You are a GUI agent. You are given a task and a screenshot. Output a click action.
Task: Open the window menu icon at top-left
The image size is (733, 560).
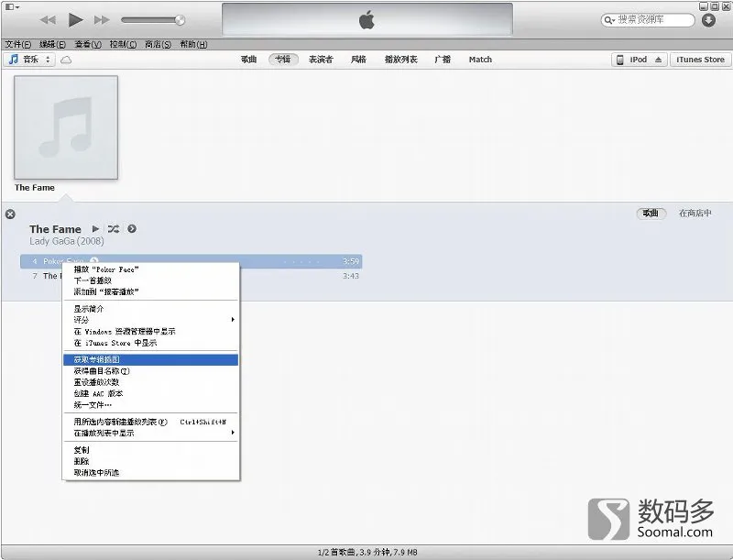click(12, 7)
